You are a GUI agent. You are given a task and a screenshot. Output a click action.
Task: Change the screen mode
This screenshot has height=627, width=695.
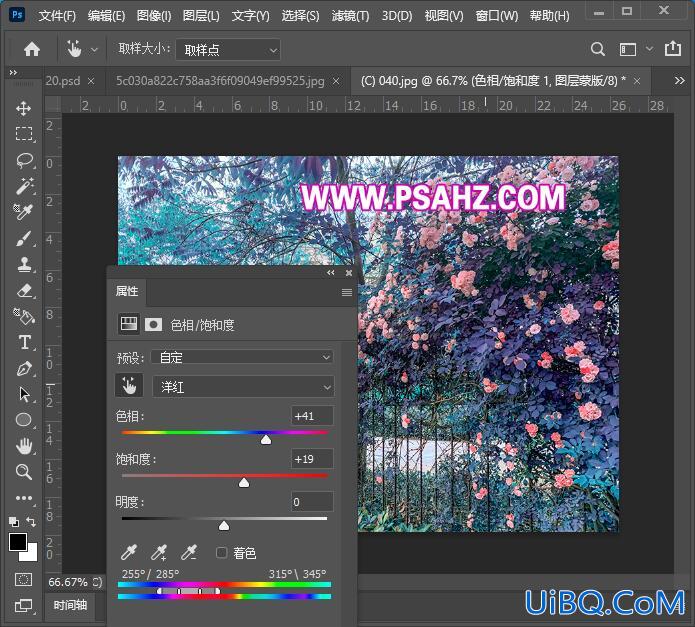point(23,605)
